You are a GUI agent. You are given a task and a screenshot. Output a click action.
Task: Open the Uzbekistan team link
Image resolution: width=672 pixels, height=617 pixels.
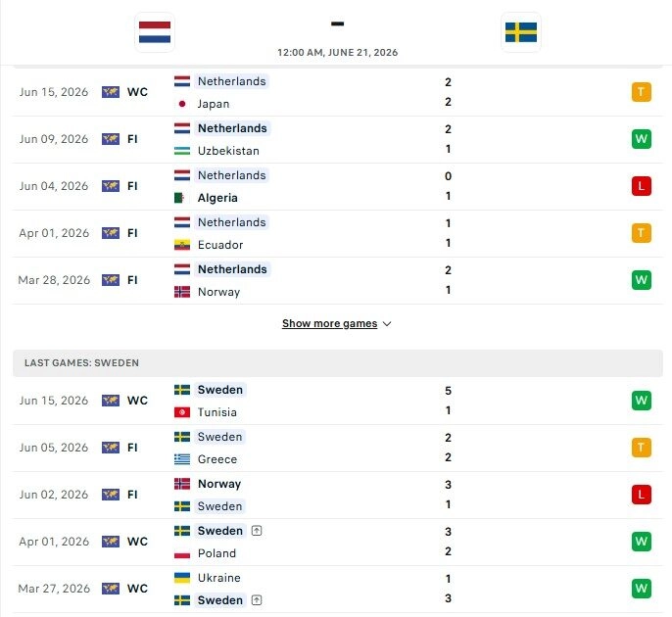coord(228,151)
